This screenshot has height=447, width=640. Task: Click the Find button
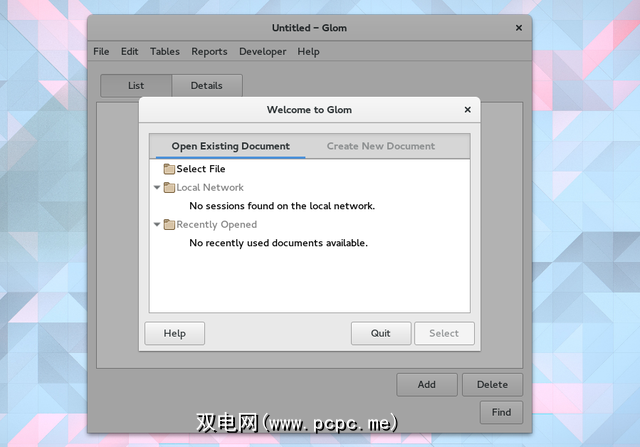click(x=501, y=412)
